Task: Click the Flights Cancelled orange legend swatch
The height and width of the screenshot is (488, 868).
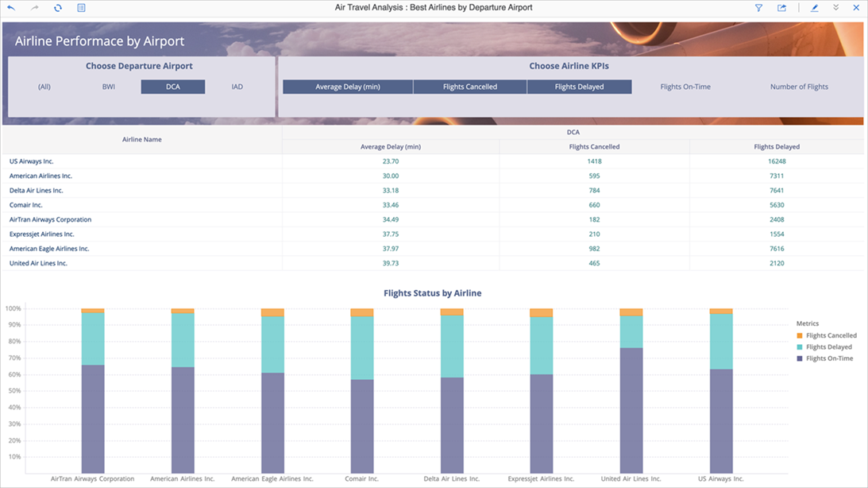Action: 800,336
